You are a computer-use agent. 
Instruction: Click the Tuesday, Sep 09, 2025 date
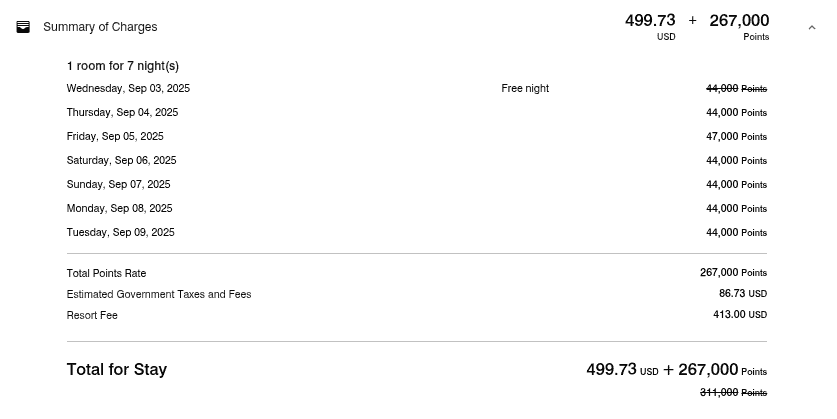121,233
